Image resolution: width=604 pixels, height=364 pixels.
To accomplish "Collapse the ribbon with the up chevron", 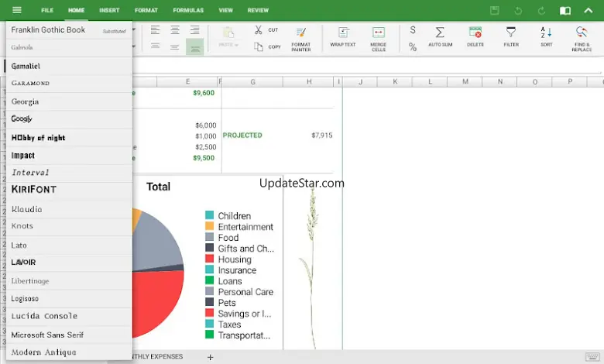I will tap(588, 11).
